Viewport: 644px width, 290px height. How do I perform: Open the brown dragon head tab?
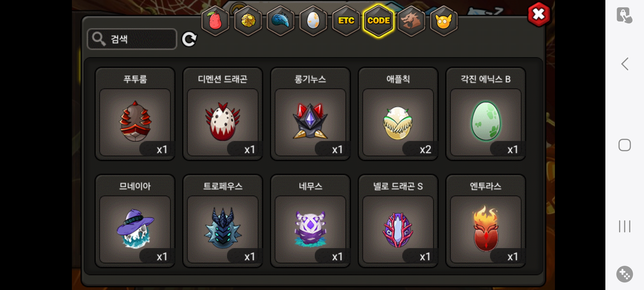coord(411,21)
